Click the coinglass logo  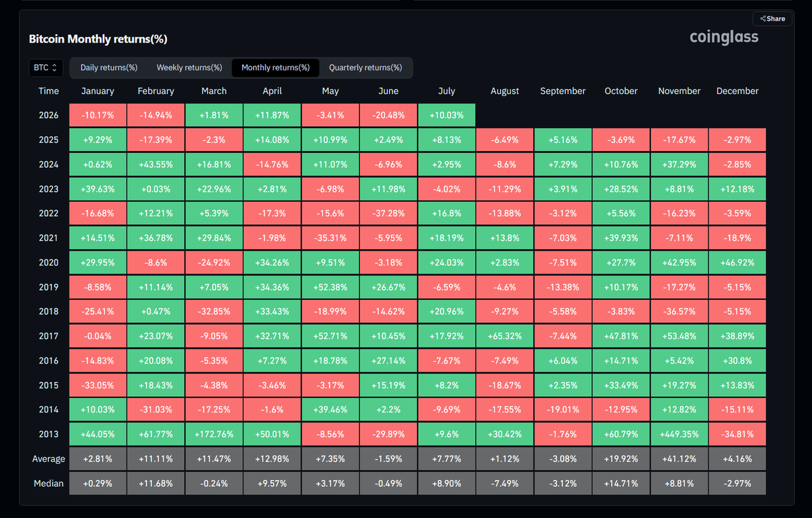724,37
